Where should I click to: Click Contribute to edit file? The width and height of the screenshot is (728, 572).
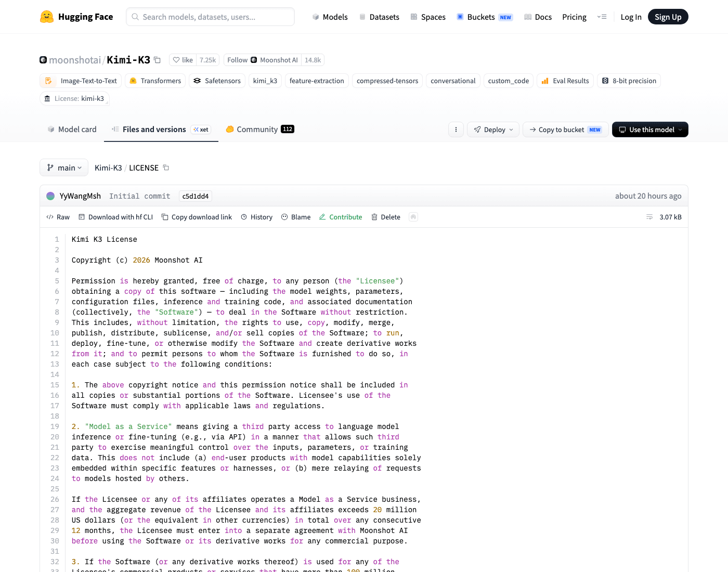pyautogui.click(x=341, y=217)
